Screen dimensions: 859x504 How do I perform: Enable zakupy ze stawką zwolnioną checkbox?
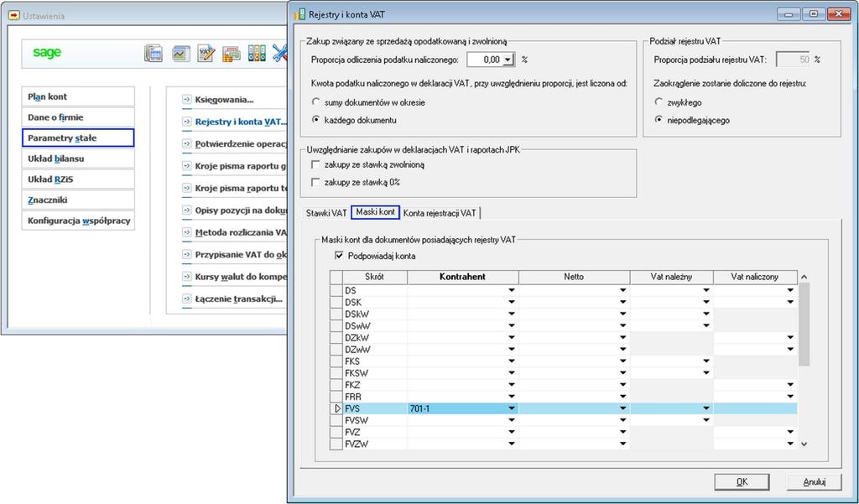(315, 164)
